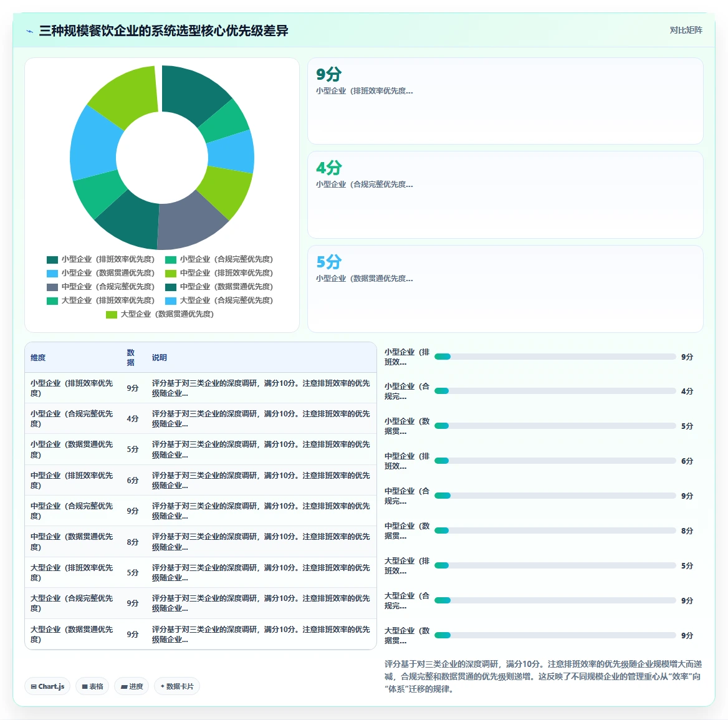Screen dimensions: 728x720
Task: Click progress bar for 中型企业（排班效… row
Action: click(x=555, y=461)
